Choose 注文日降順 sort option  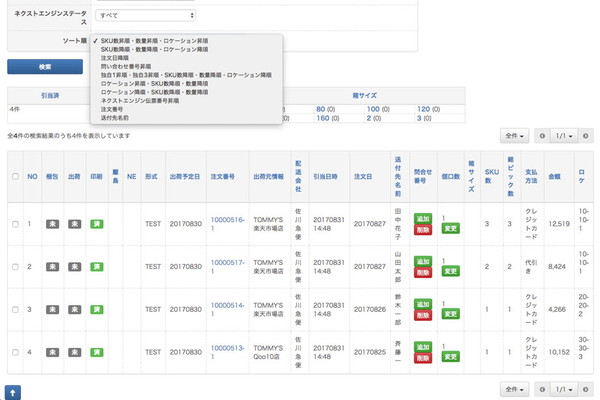186,58
